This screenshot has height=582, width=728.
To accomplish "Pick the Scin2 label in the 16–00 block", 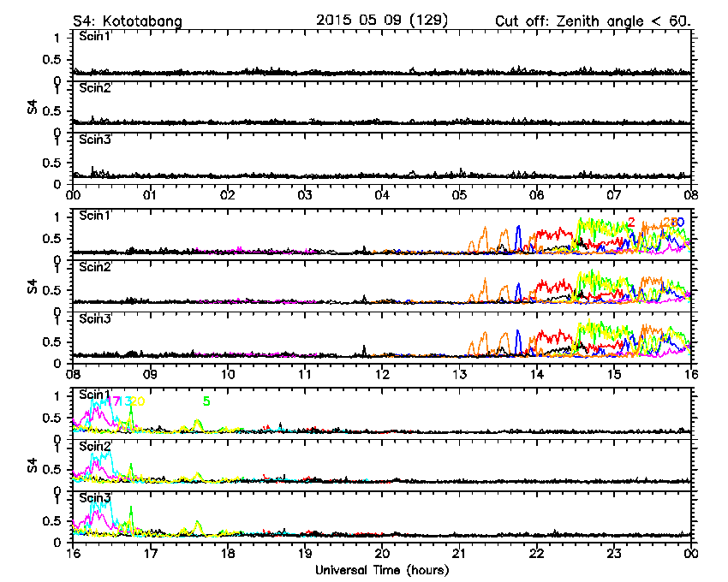I will [95, 446].
